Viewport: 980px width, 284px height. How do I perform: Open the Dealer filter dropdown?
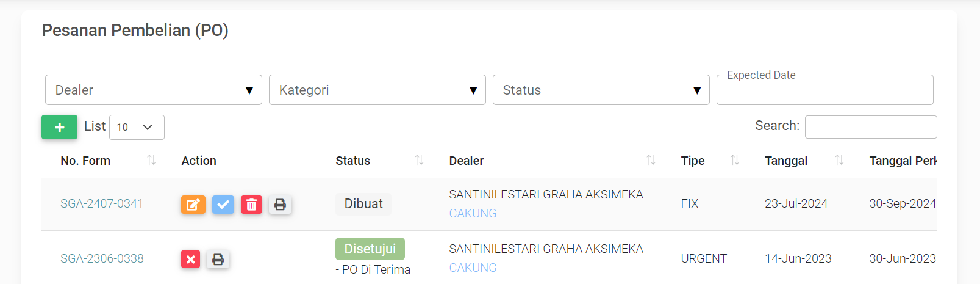153,90
